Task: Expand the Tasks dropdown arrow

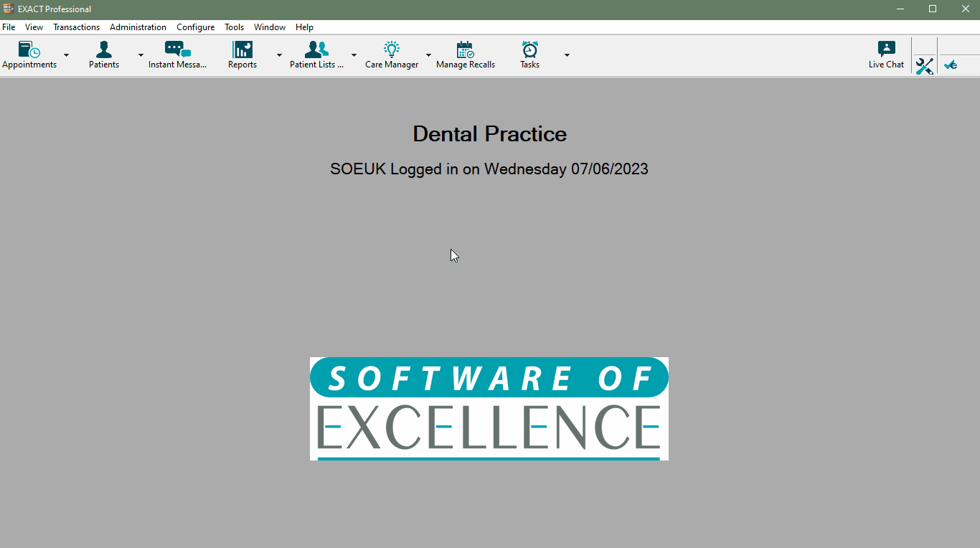Action: pyautogui.click(x=567, y=55)
